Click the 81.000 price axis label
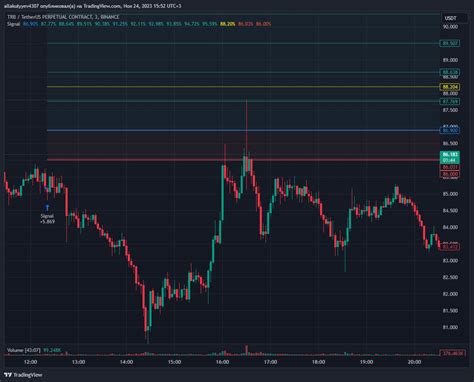 tap(450, 327)
